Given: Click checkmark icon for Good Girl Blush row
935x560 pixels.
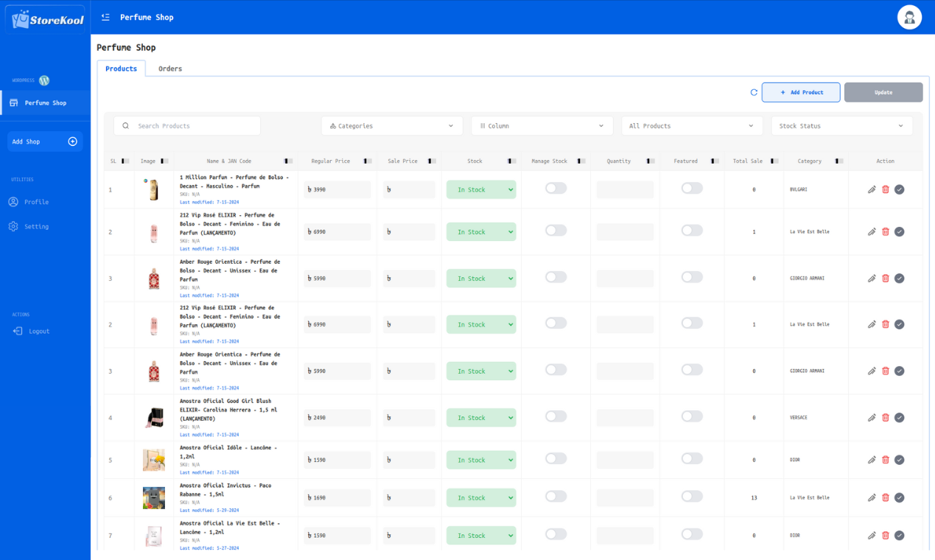Looking at the screenshot, I should [x=900, y=418].
